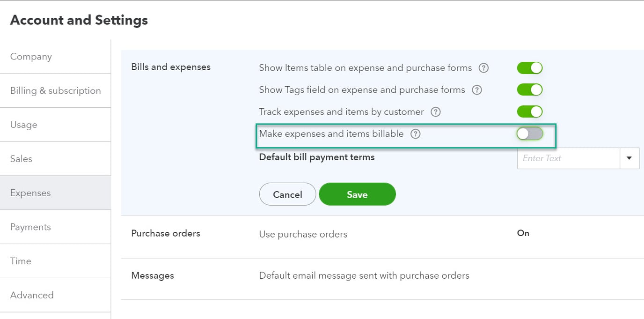Image resolution: width=644 pixels, height=319 pixels.
Task: Open Billing & subscription settings
Action: [x=55, y=90]
